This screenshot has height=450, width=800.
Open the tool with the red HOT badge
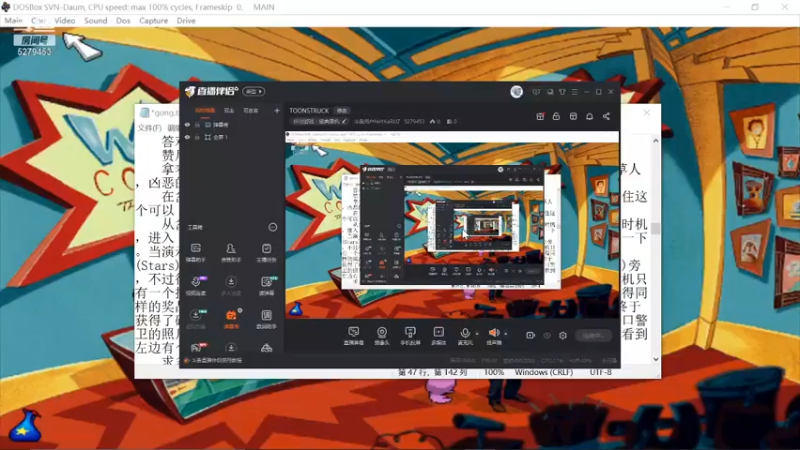[196, 347]
